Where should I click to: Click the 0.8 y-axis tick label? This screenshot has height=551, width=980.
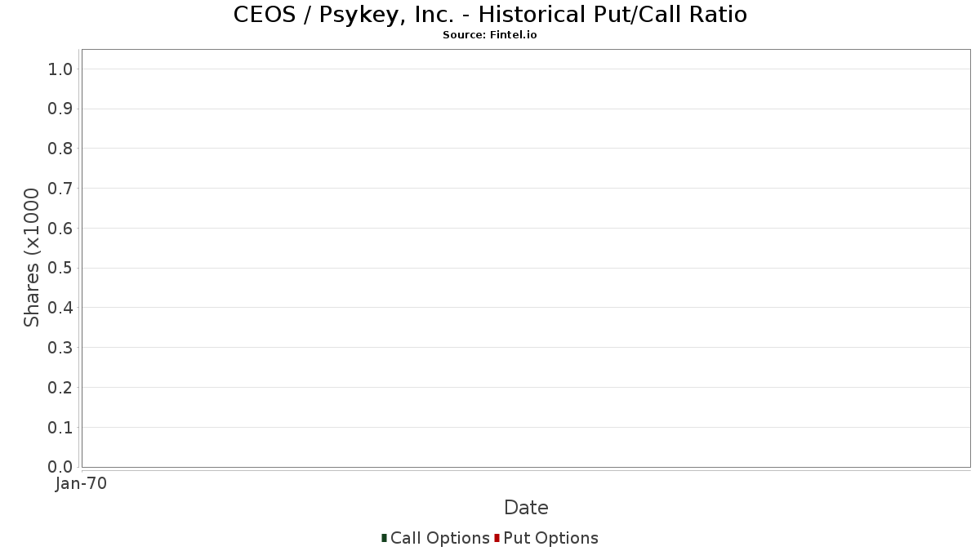tap(60, 149)
